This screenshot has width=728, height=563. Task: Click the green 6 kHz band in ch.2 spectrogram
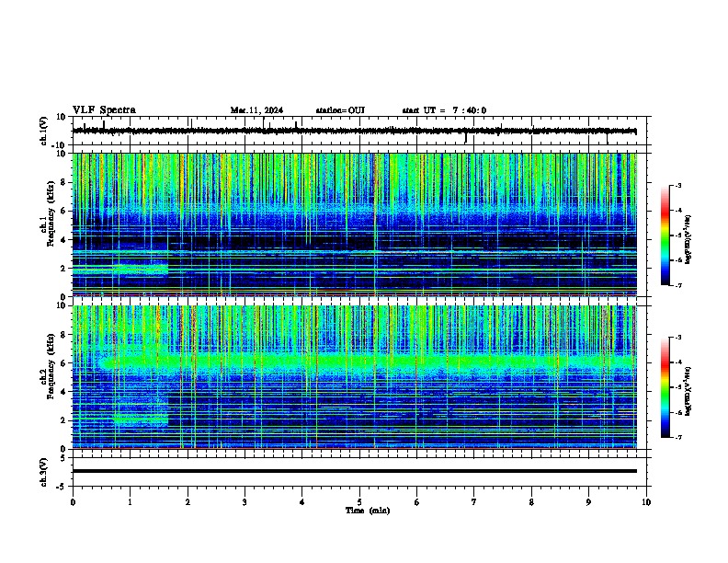pyautogui.click(x=367, y=362)
